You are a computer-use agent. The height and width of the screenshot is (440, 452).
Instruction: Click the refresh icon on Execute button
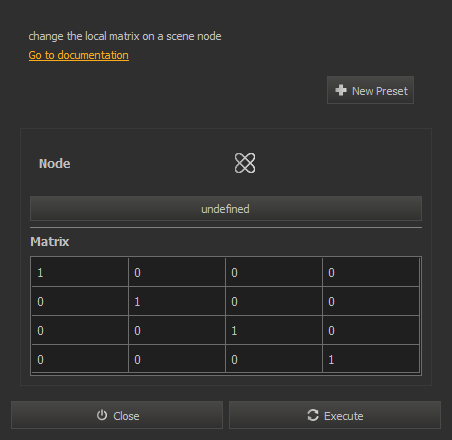[x=313, y=415]
